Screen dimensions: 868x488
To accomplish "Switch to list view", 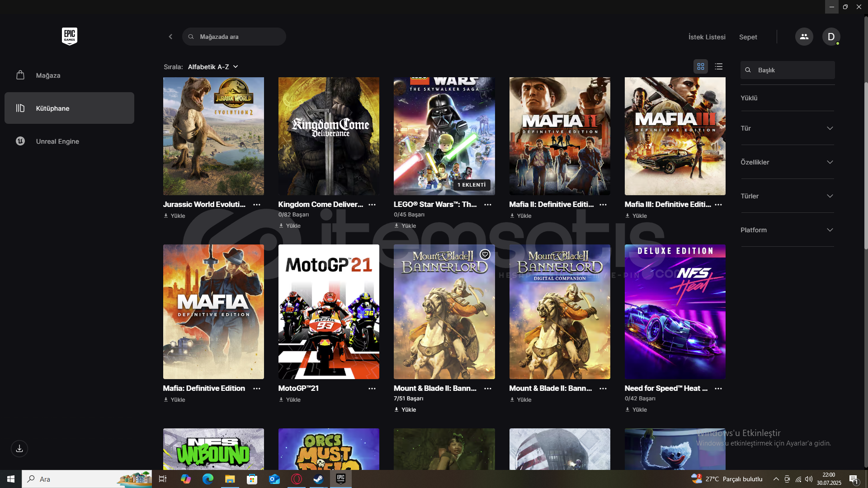I will click(719, 66).
